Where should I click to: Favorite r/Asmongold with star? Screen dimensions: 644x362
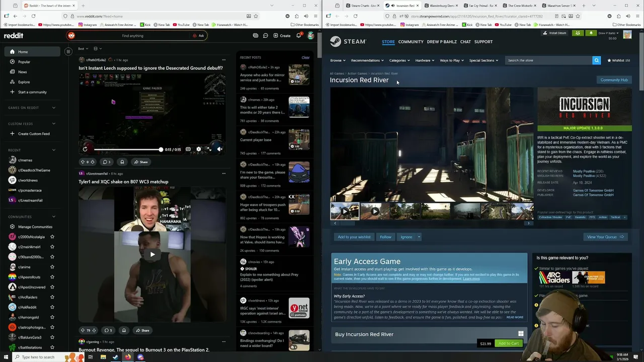pyautogui.click(x=52, y=317)
